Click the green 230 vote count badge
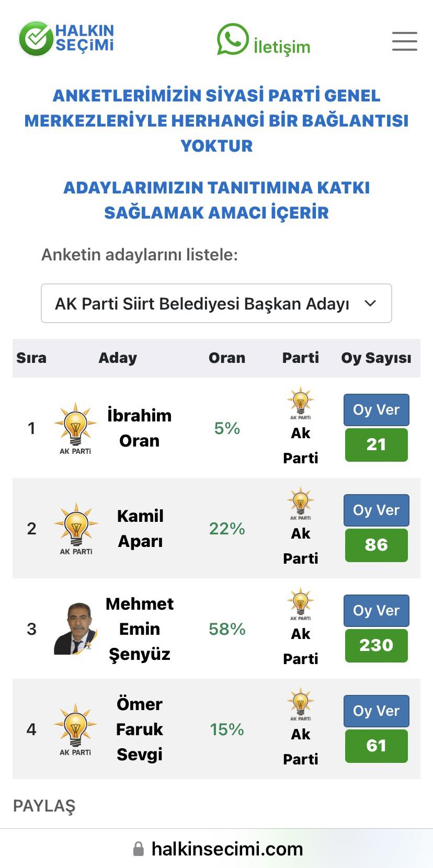 tap(376, 645)
